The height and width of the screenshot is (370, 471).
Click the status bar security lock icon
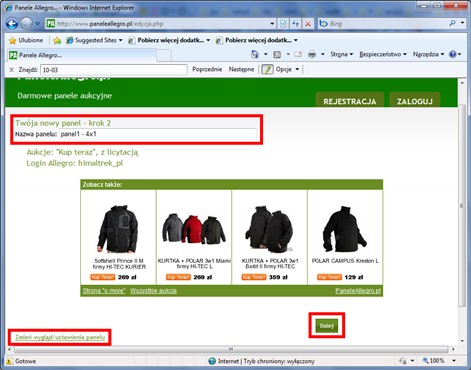(403, 361)
